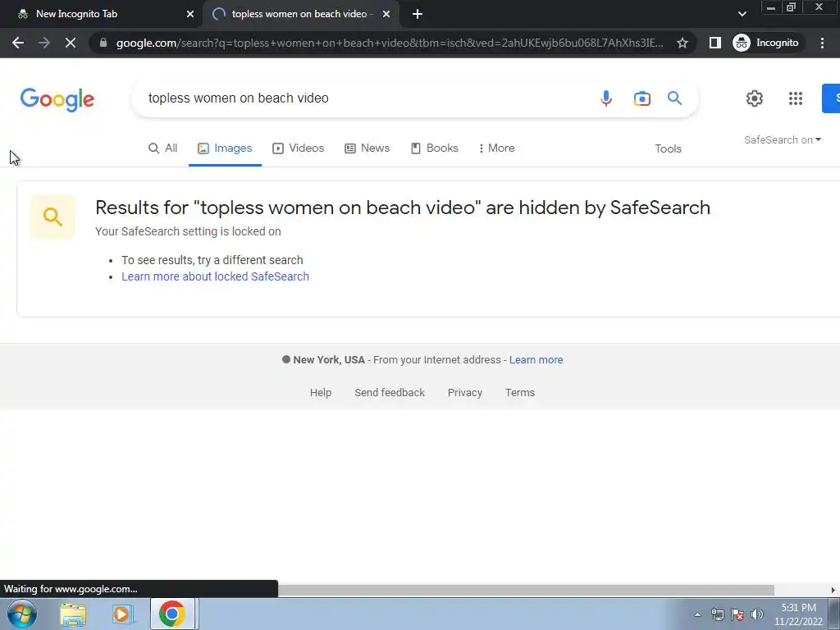Open the side panel icon
This screenshot has height=630, width=840.
click(715, 43)
